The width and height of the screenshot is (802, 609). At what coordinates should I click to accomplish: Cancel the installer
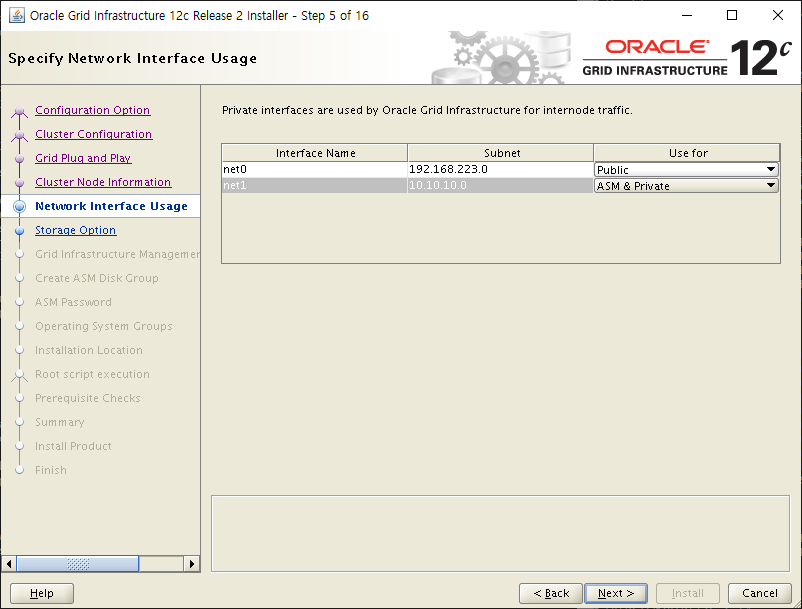pyautogui.click(x=760, y=593)
